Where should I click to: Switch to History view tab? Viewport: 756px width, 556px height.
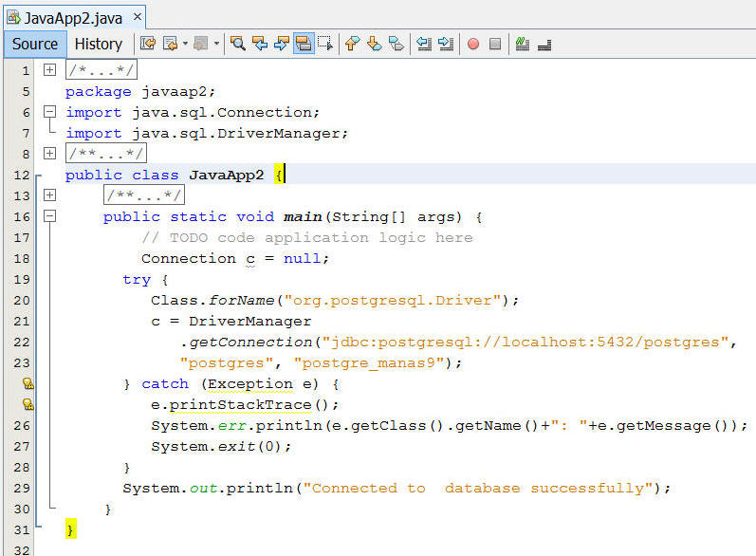click(x=99, y=44)
